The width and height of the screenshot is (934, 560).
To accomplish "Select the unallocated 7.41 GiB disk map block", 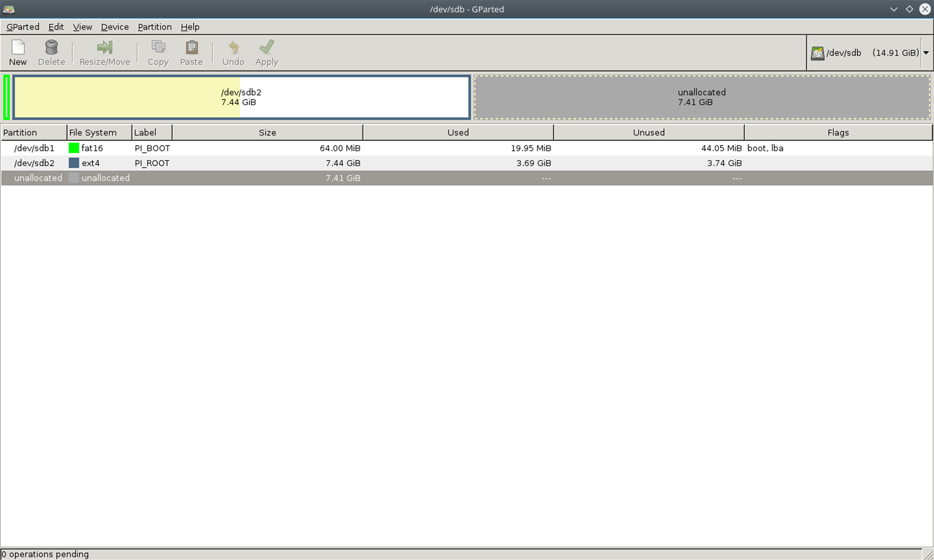I will (702, 97).
